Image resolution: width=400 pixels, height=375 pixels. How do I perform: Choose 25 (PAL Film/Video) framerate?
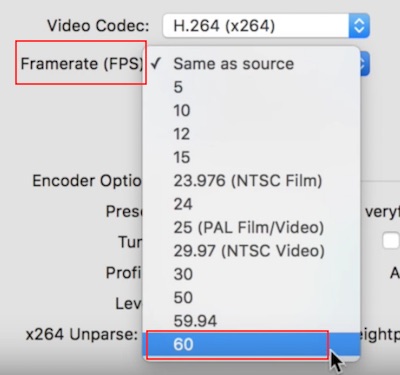coord(252,227)
